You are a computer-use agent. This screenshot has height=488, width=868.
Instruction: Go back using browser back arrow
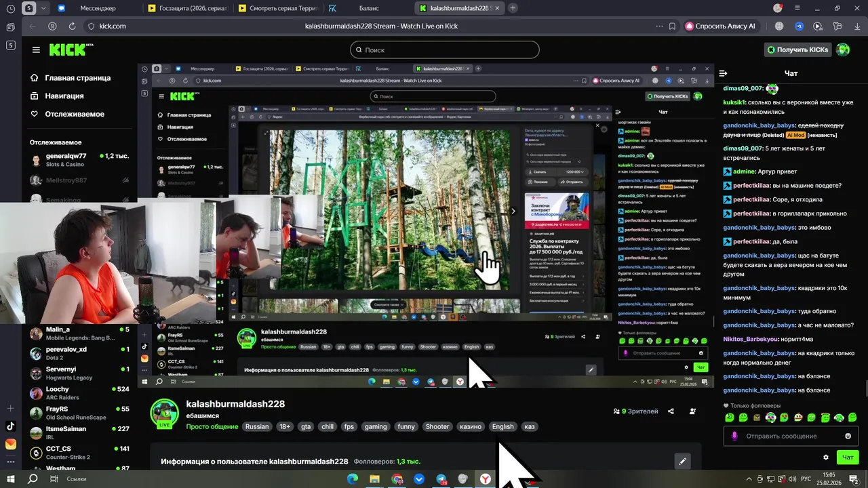32,26
